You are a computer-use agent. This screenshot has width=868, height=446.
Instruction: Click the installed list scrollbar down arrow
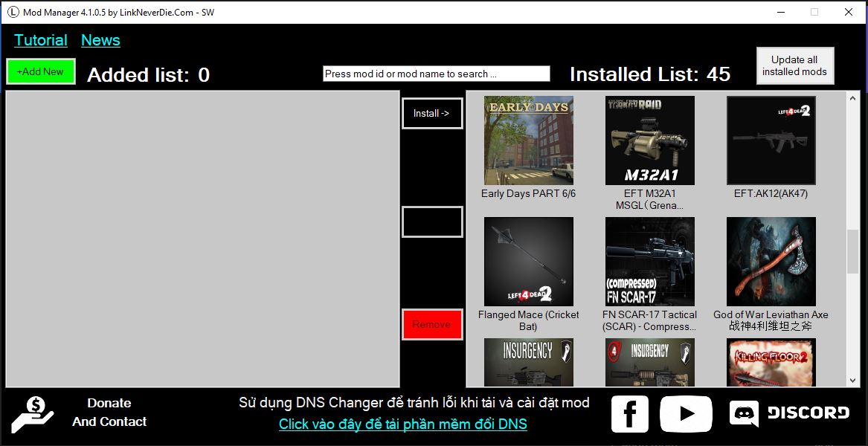852,380
